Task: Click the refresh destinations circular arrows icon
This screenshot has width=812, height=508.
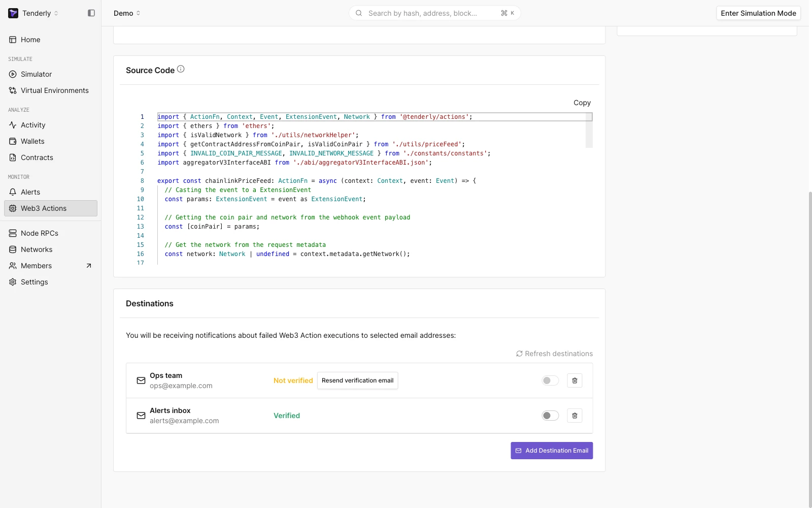Action: 519,354
